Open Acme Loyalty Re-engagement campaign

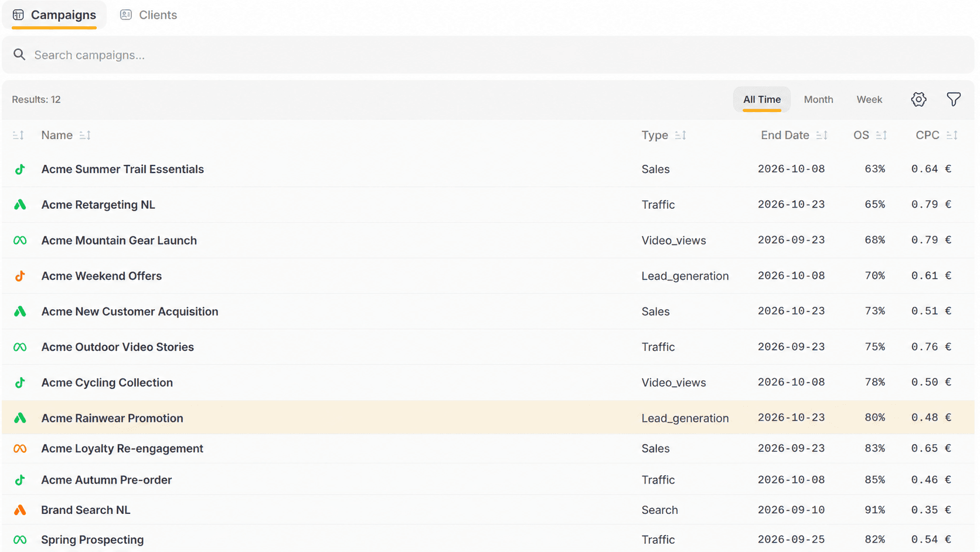click(122, 449)
